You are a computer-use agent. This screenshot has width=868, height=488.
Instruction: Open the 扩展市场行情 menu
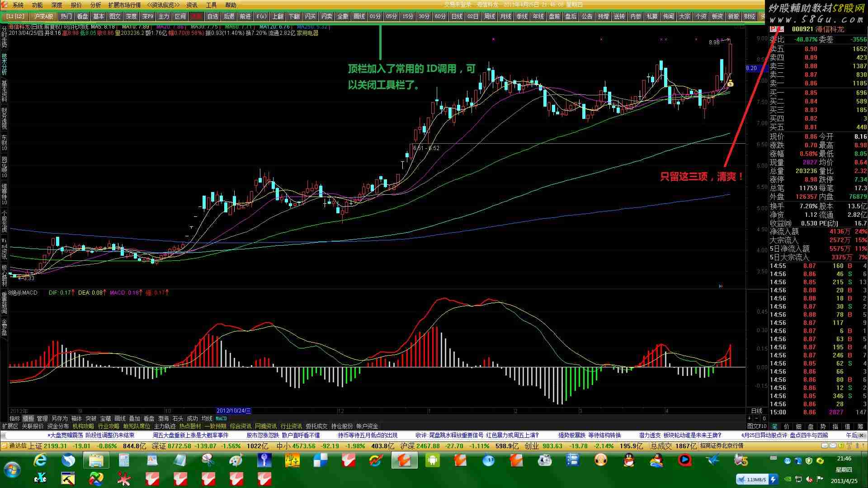coord(124,5)
